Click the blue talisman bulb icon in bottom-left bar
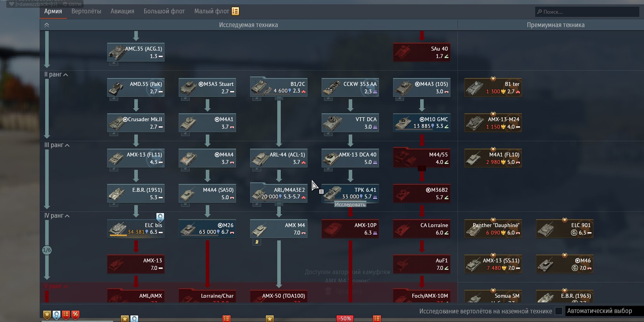 pos(57,315)
